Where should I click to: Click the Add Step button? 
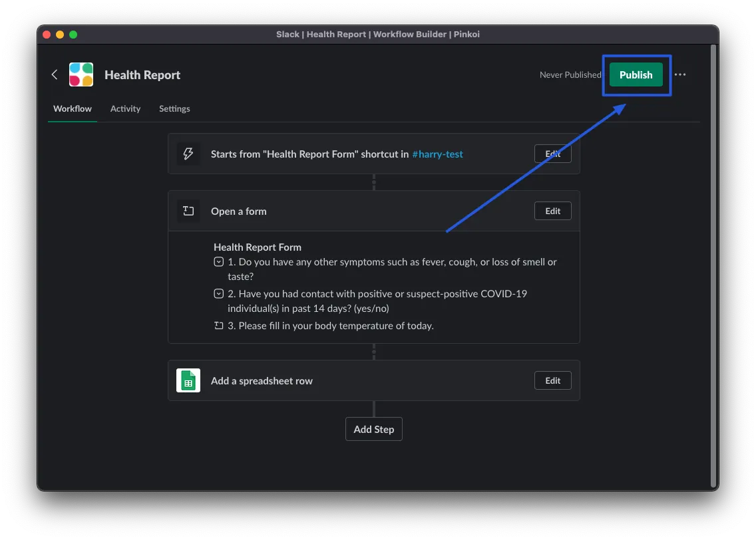373,429
